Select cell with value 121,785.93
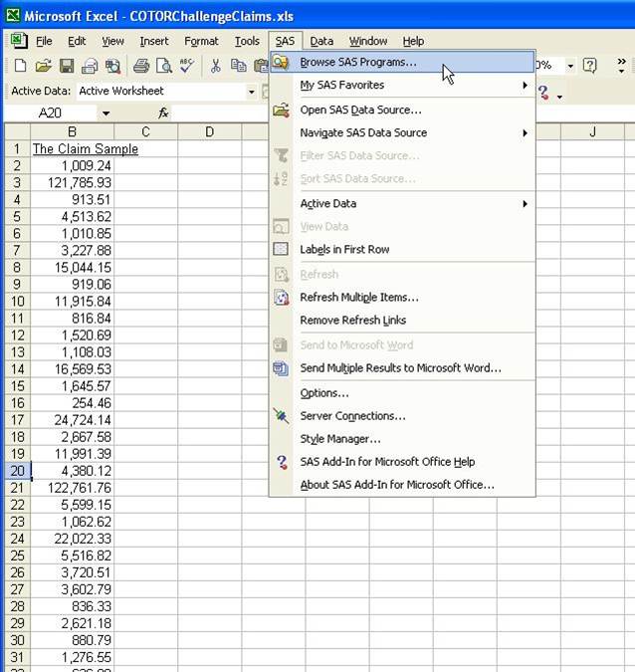The width and height of the screenshot is (635, 672). point(72,183)
